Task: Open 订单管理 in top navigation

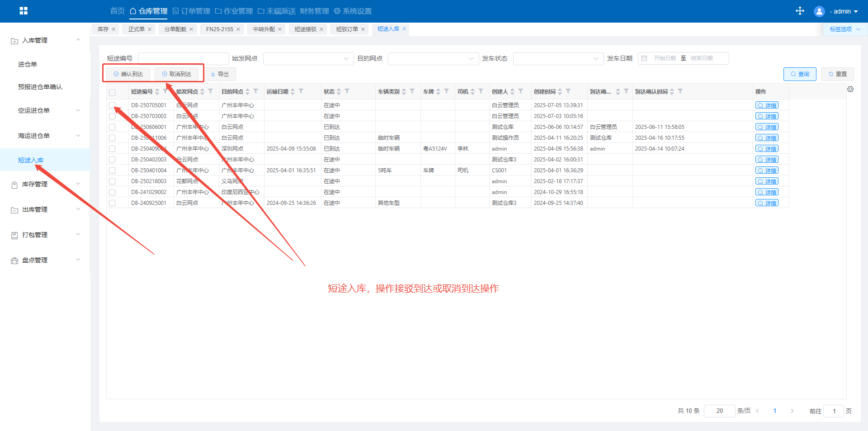Action: (191, 11)
